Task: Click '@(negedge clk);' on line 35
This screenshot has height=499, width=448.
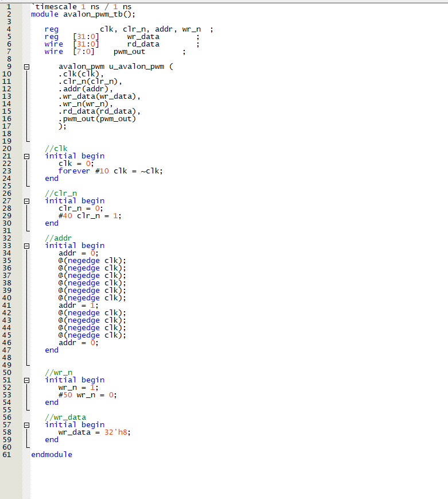Action: pos(92,261)
